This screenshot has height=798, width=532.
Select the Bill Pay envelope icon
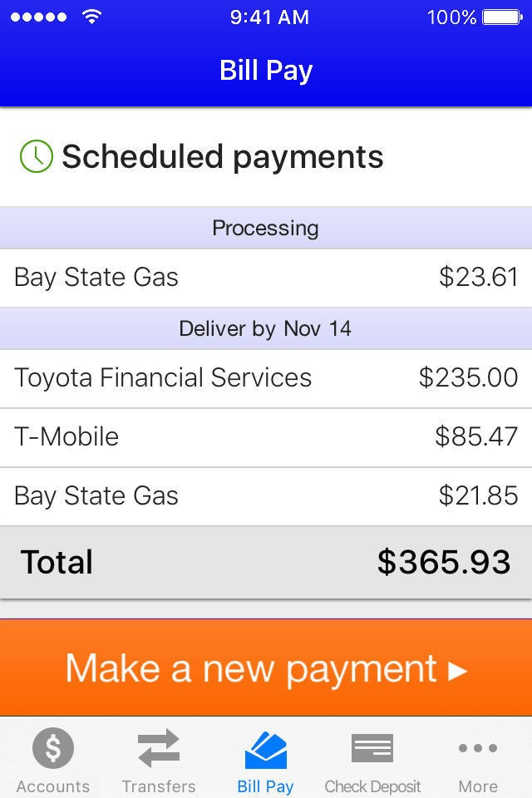(x=266, y=750)
